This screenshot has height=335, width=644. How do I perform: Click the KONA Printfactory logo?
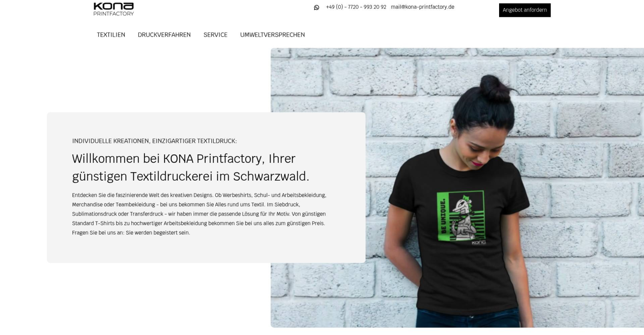click(114, 9)
